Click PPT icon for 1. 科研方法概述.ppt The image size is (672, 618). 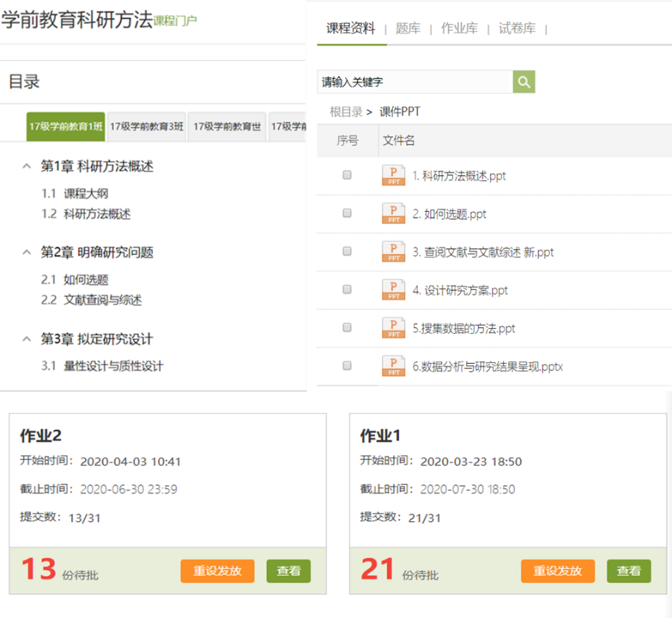click(393, 176)
